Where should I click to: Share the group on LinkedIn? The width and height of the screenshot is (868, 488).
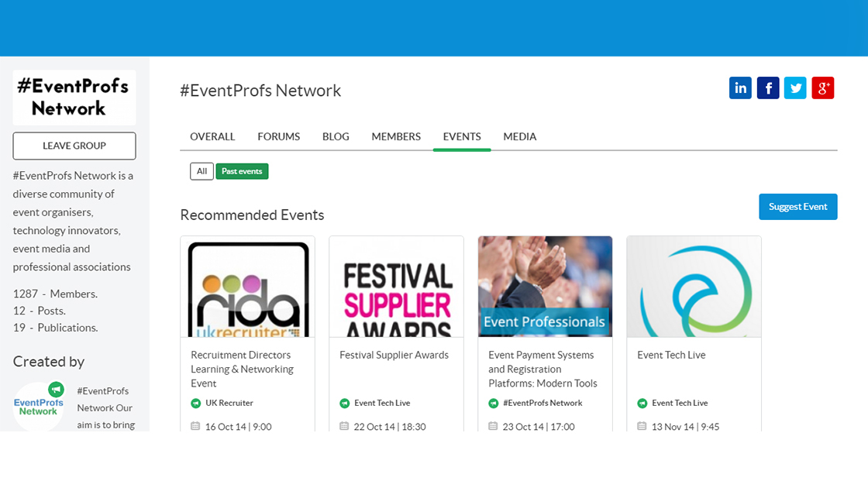(740, 88)
